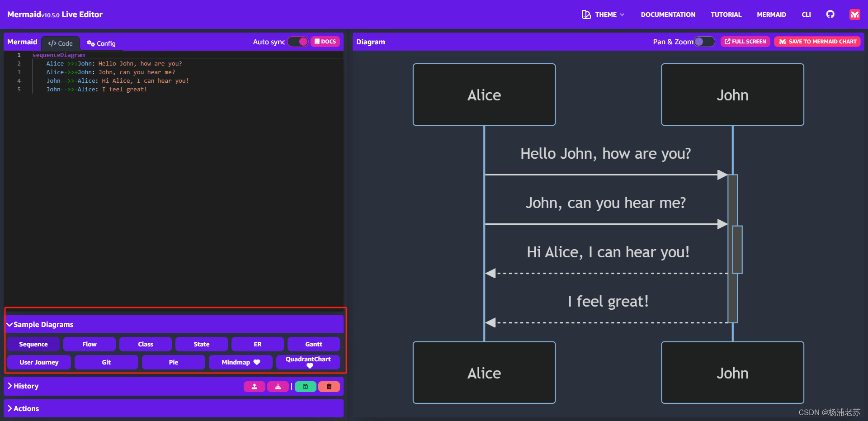This screenshot has height=421, width=868.
Task: Click the bottom Alice participant box
Action: [x=484, y=373]
